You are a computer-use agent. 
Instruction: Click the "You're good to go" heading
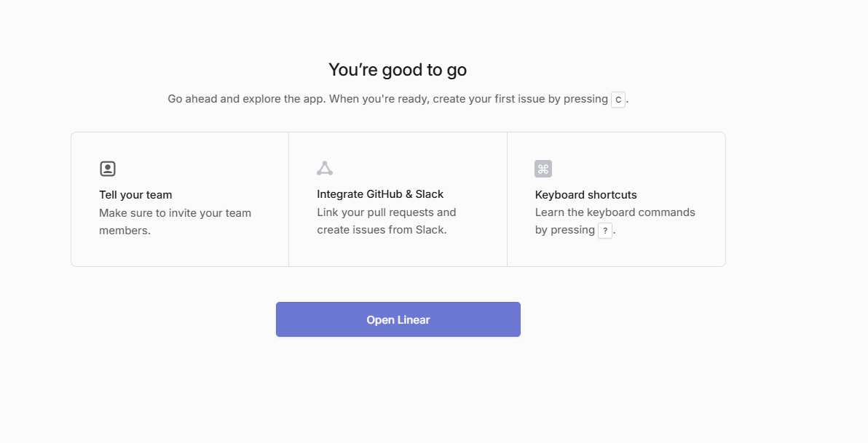pyautogui.click(x=398, y=70)
